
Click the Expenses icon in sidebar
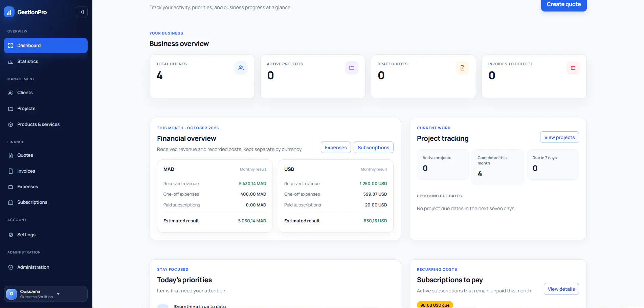(10, 187)
